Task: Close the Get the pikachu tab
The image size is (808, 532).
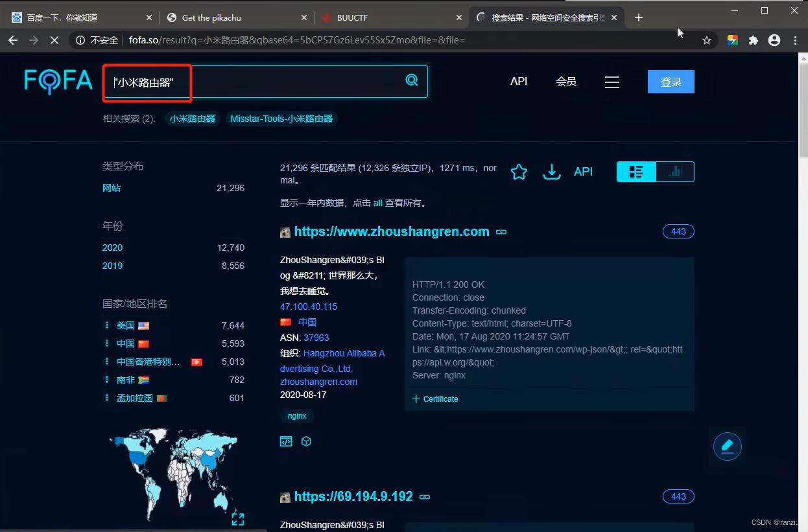Action: 303,18
